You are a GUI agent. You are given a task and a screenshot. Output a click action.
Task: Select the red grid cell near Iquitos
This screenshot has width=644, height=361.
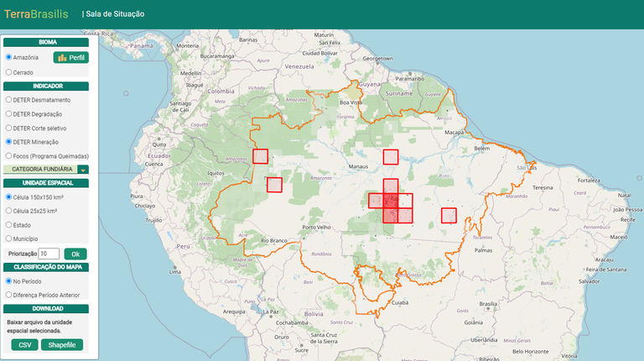(x=274, y=185)
